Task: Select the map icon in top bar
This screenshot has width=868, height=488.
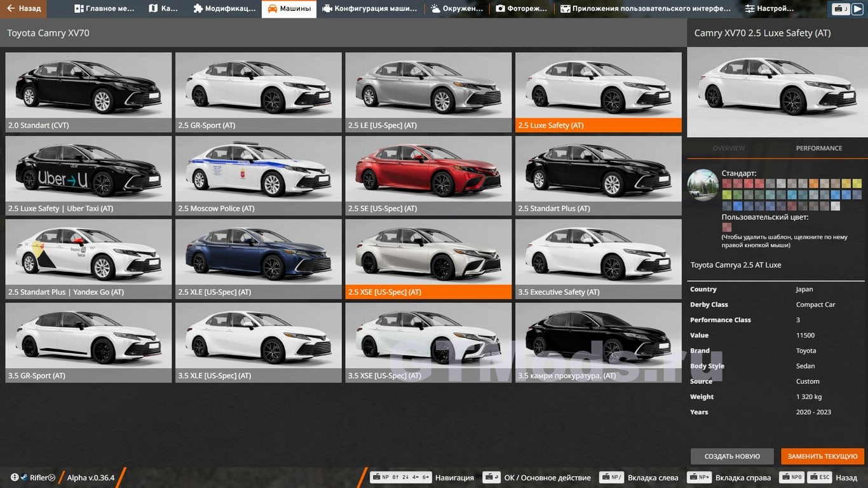Action: pos(153,9)
